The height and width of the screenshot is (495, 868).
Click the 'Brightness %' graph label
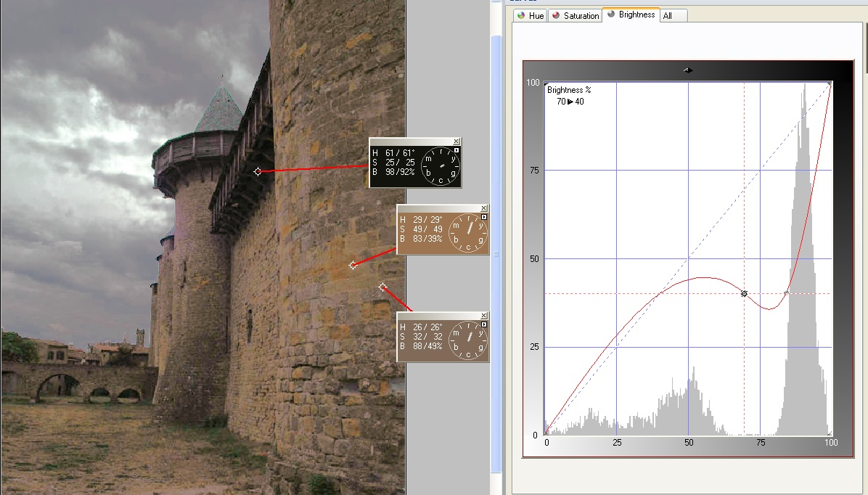(x=569, y=90)
